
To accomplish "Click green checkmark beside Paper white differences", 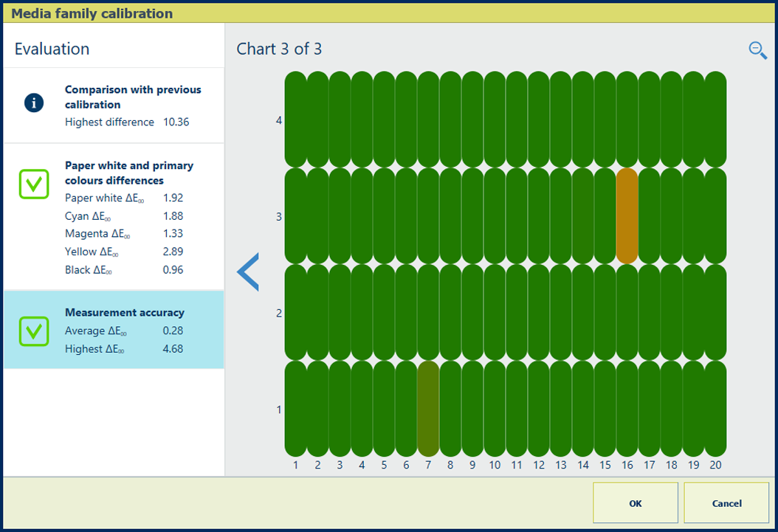I will coord(34,184).
